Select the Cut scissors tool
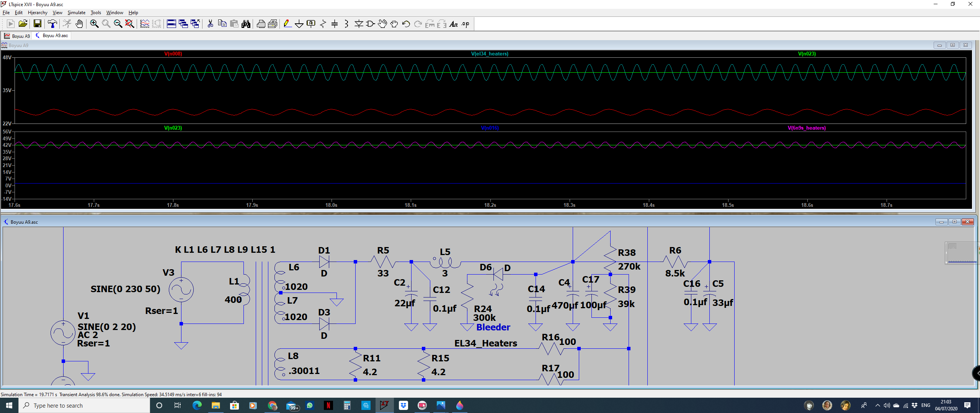 [210, 24]
